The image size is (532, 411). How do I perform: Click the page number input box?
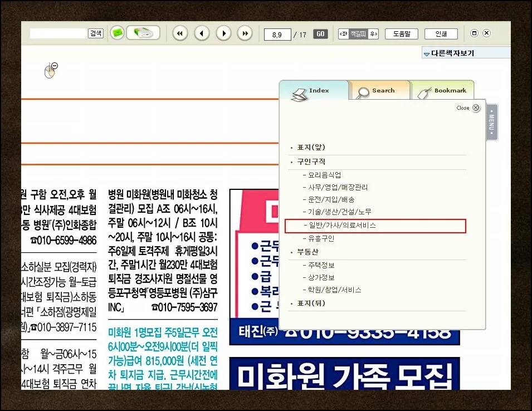(x=277, y=35)
